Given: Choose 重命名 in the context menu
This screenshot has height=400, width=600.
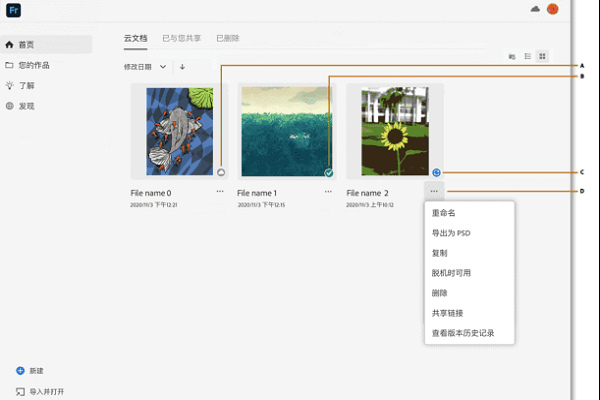Looking at the screenshot, I should tap(442, 213).
